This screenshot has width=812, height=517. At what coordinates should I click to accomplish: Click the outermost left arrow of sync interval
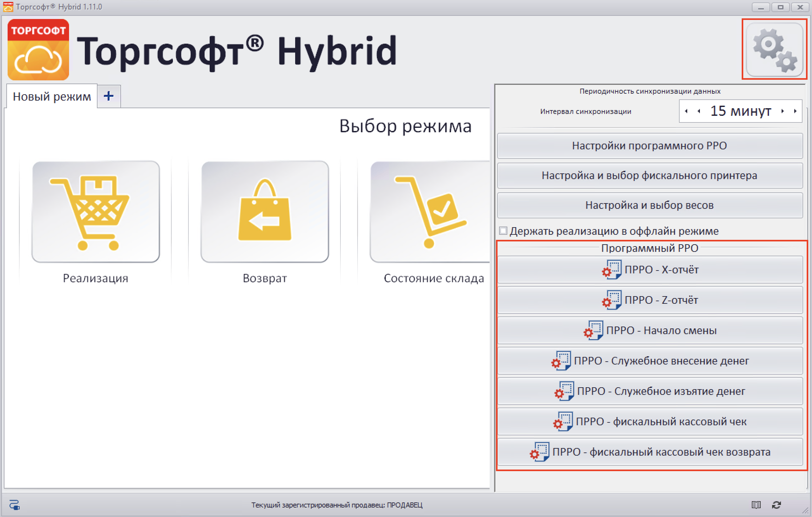pyautogui.click(x=686, y=111)
